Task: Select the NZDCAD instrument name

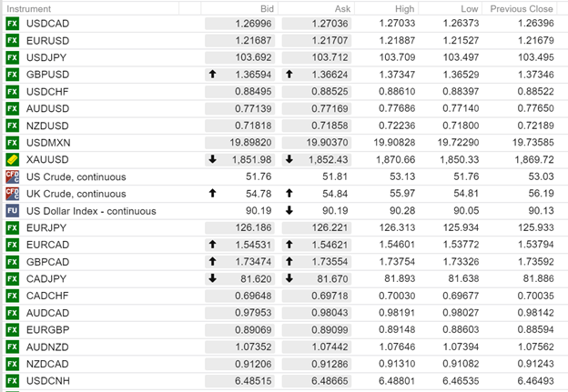Action: coord(47,364)
